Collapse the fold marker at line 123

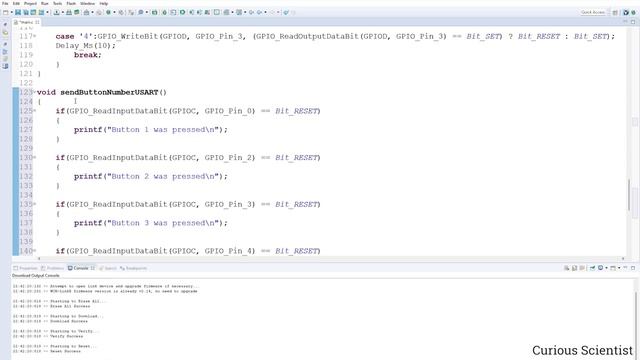tap(35, 92)
